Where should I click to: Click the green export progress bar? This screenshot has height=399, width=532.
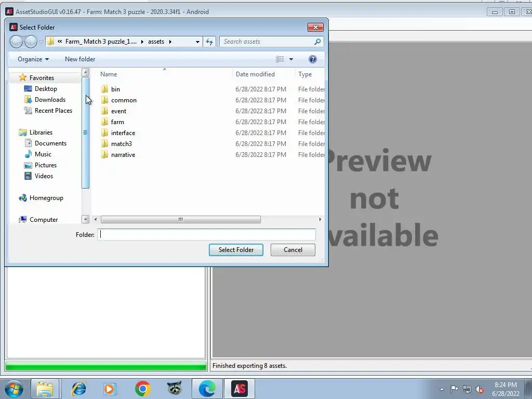click(x=106, y=366)
